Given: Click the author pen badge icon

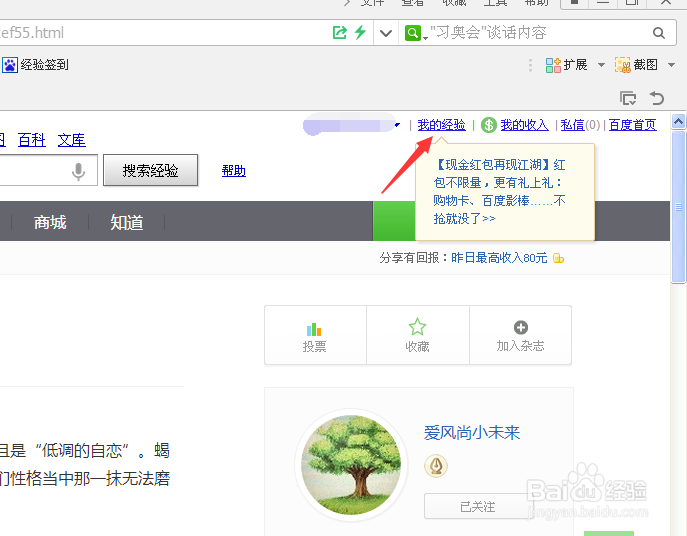Looking at the screenshot, I should pos(436,465).
